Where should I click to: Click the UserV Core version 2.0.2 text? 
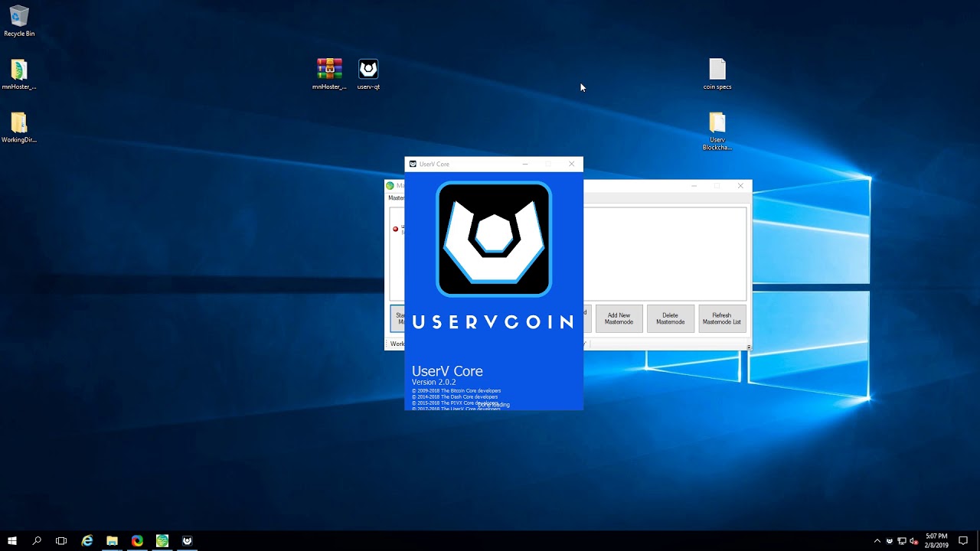(433, 382)
